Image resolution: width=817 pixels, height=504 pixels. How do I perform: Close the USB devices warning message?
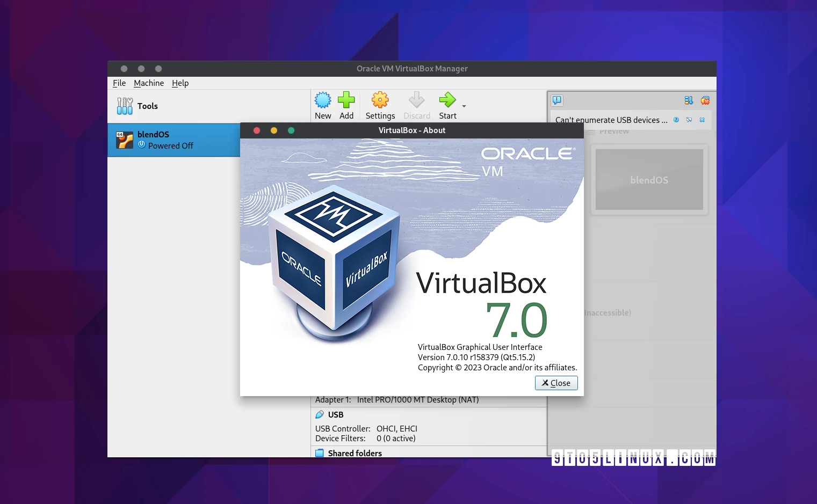[x=702, y=120]
